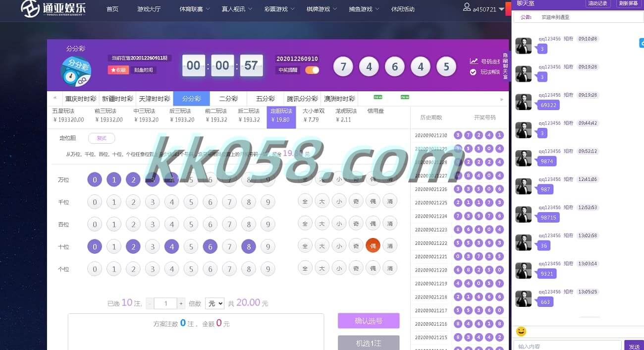Select 信用盘 play type

[x=375, y=112]
